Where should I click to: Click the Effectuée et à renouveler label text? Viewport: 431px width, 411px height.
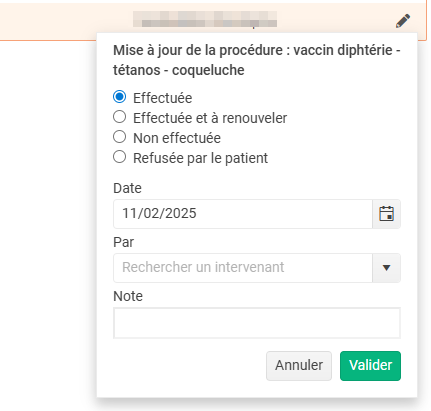210,118
